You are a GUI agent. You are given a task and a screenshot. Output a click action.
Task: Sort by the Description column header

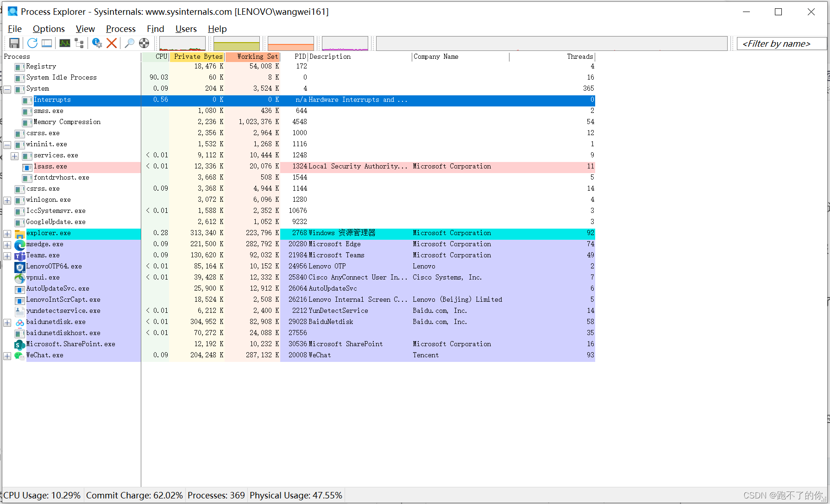point(360,56)
